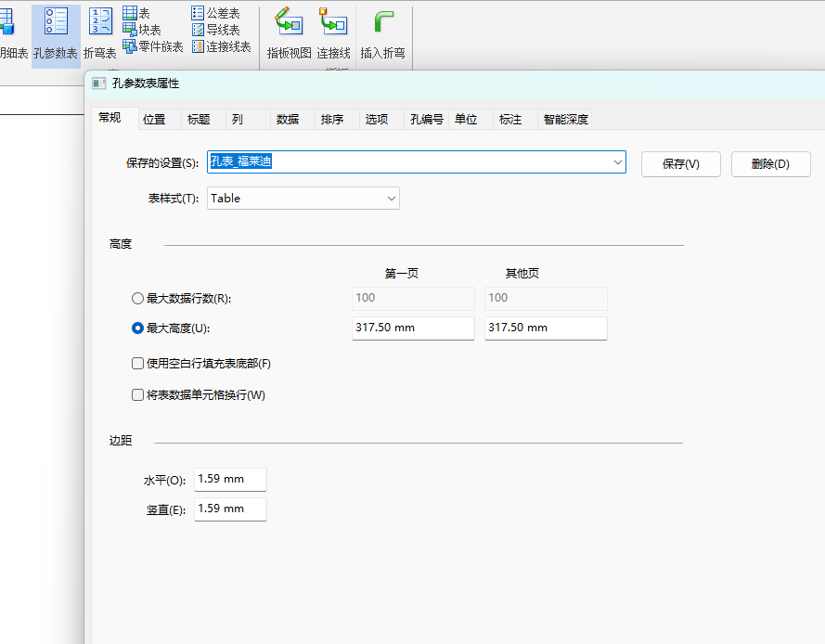Click the 竖直(E) margin field
The image size is (825, 644).
(x=230, y=509)
